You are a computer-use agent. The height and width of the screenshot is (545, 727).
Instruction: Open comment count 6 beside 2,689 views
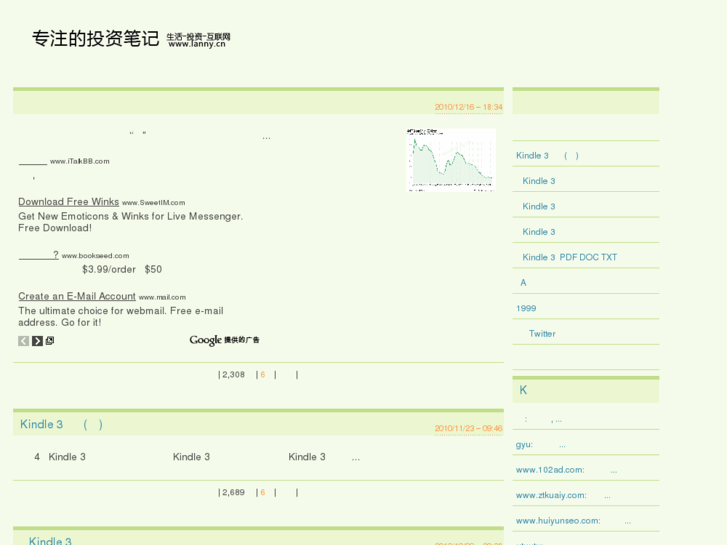tap(263, 493)
